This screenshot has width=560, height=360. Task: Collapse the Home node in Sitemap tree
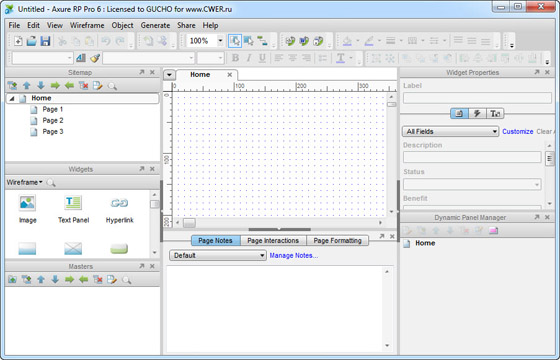12,98
